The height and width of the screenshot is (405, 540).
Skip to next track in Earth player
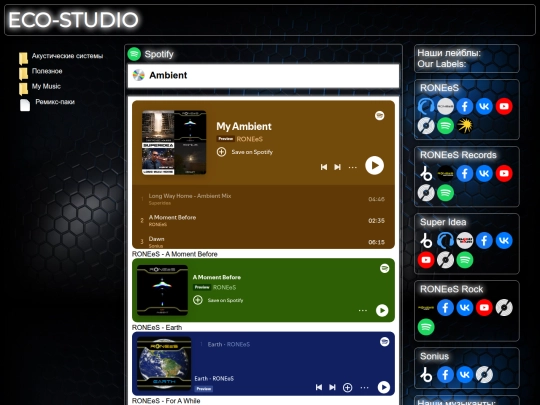[x=332, y=387]
